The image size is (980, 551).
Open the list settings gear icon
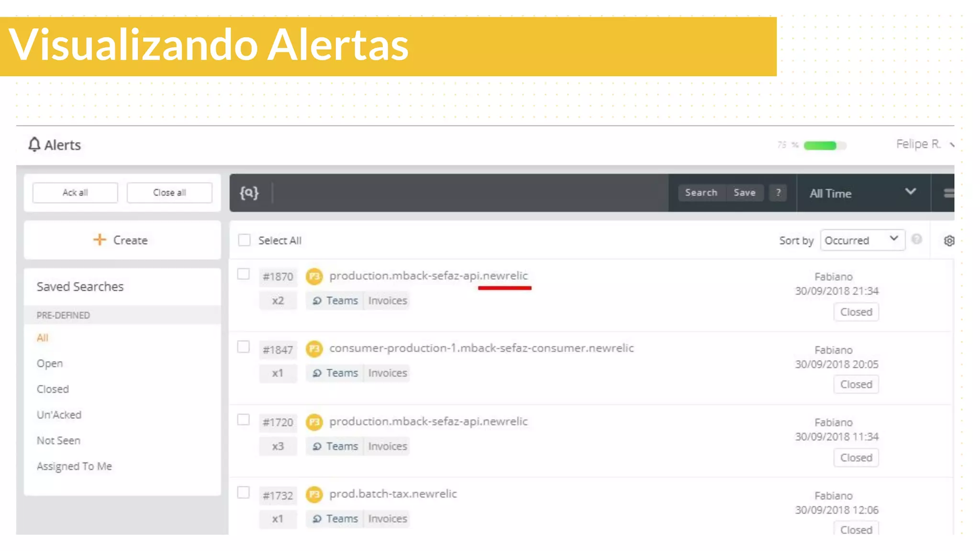[x=949, y=241]
